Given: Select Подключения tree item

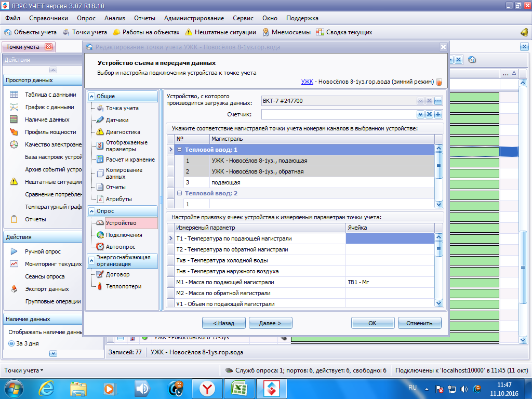Looking at the screenshot, I should 124,235.
